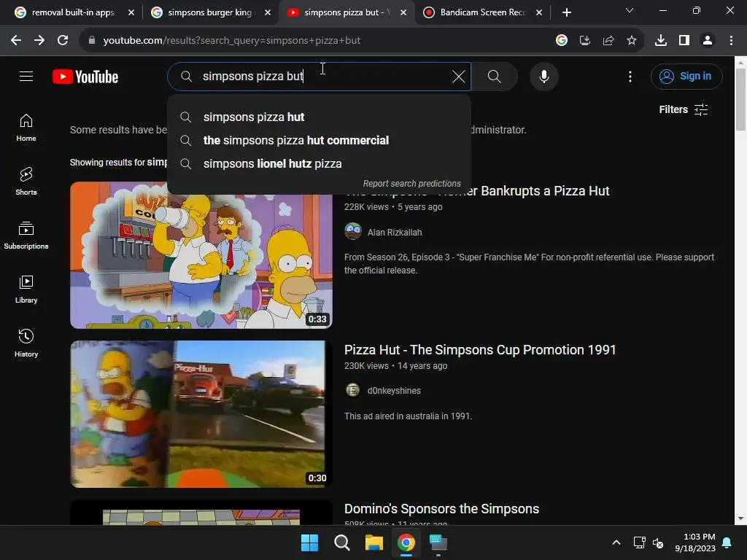
Task: Switch to "removal built-in apps" tab
Action: (x=72, y=12)
